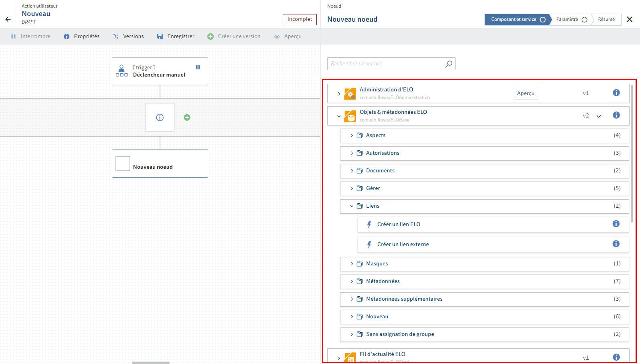Viewport: 640px width, 364px height.
Task: Collapse Objets & métadonnées ELO component
Action: pos(339,116)
